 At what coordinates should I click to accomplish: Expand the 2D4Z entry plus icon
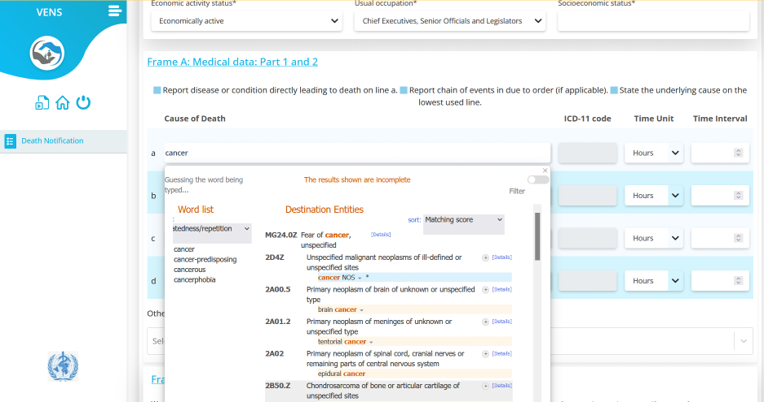pyautogui.click(x=485, y=258)
